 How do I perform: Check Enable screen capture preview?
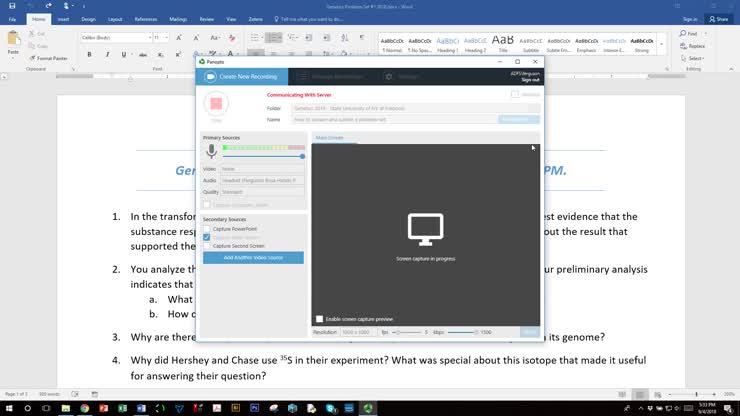[320, 319]
